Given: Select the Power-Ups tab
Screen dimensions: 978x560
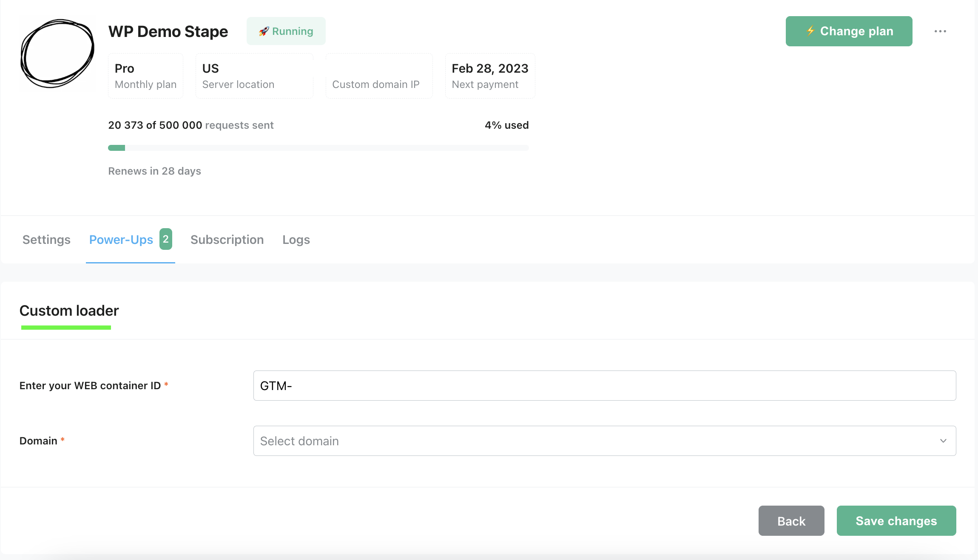Looking at the screenshot, I should coord(121,240).
